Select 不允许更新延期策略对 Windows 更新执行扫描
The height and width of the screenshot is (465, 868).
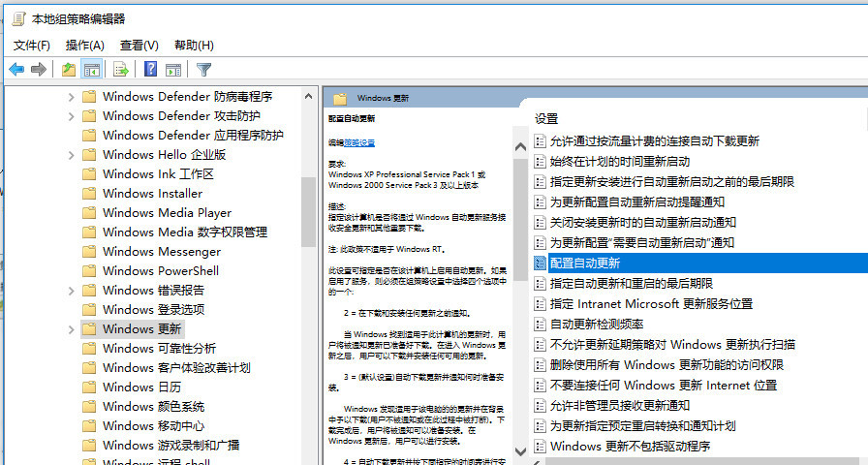tap(672, 344)
